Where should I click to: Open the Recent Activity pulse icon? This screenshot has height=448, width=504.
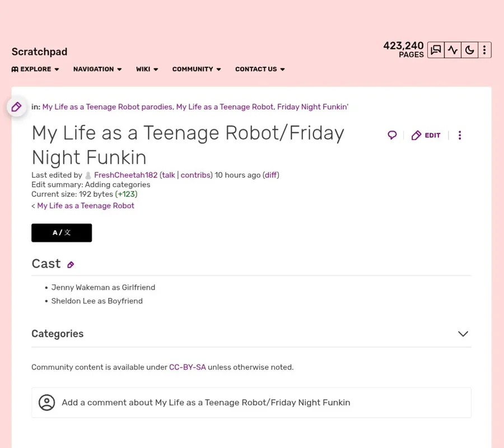(x=452, y=50)
